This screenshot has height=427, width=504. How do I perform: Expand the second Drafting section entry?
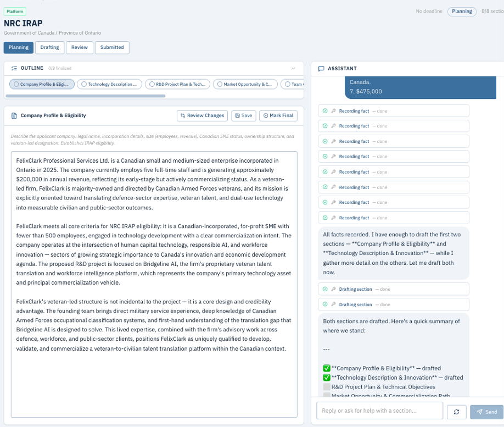point(394,304)
